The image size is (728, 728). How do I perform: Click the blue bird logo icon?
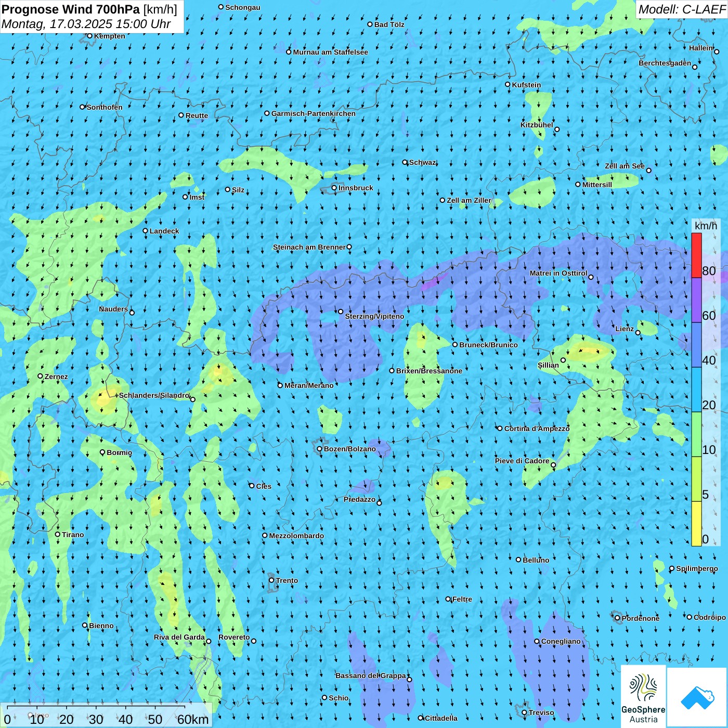click(697, 698)
